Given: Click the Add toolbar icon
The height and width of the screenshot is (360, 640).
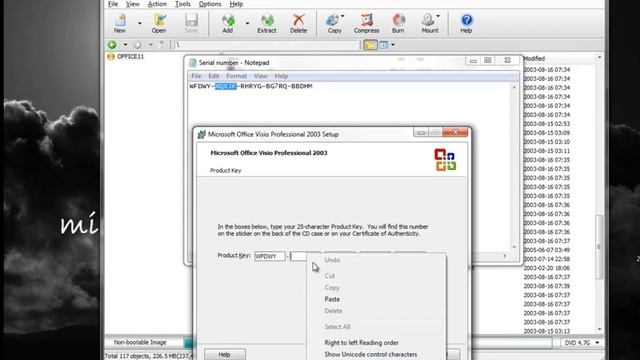Looking at the screenshot, I should click(x=228, y=23).
